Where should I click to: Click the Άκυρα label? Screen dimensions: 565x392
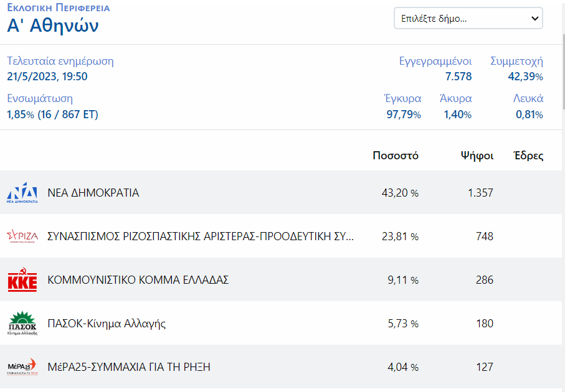click(456, 99)
